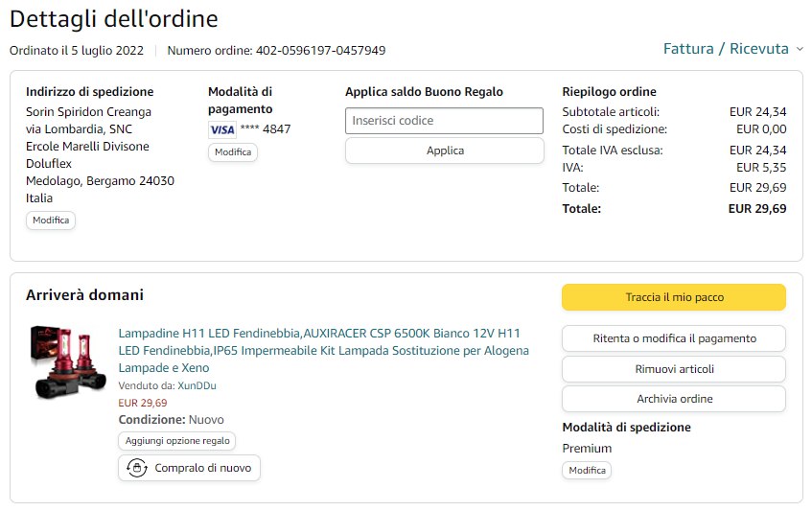Screen dimensions: 812x511
Task: Click Modifica under the shipping address
Action: tap(51, 220)
